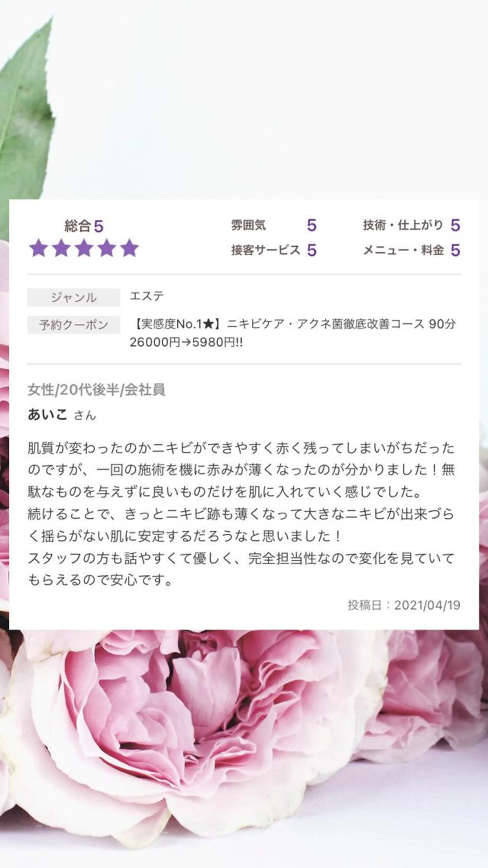
Task: Click the エステ genre text
Action: 147,296
